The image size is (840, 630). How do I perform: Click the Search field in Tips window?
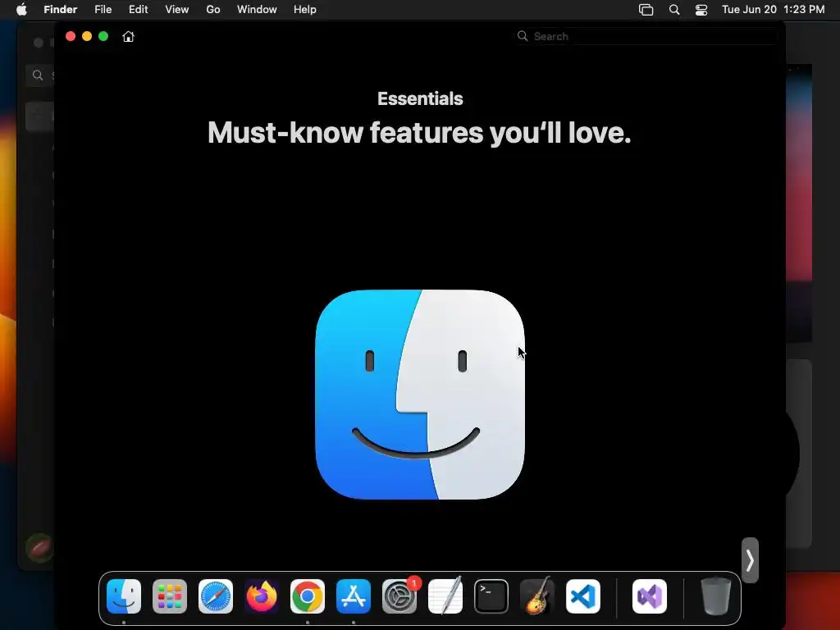646,36
